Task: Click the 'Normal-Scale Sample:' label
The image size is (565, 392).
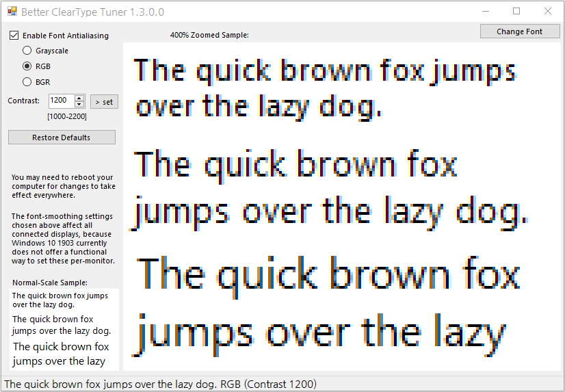Action: click(50, 283)
